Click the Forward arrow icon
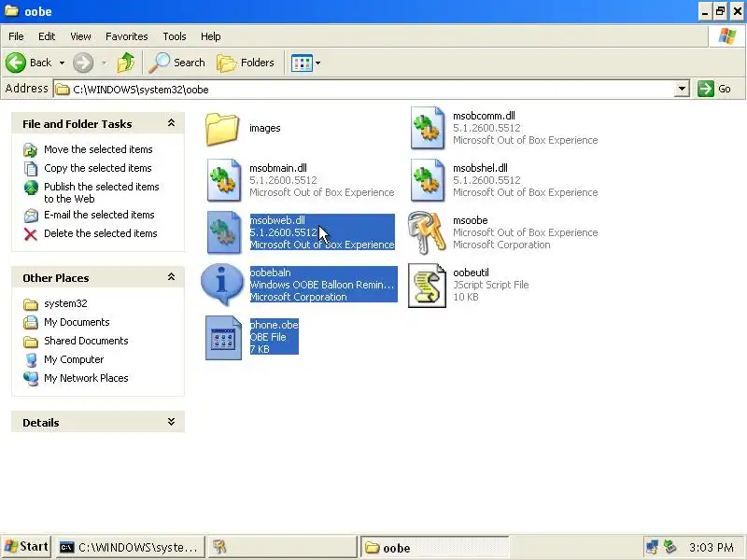Viewport: 747px width, 560px height. coord(83,63)
